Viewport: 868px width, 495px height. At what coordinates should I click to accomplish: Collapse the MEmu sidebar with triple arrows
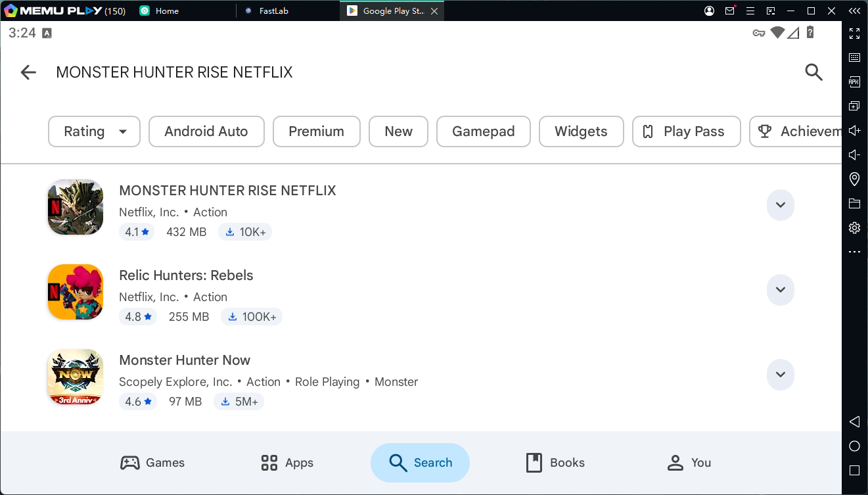854,11
